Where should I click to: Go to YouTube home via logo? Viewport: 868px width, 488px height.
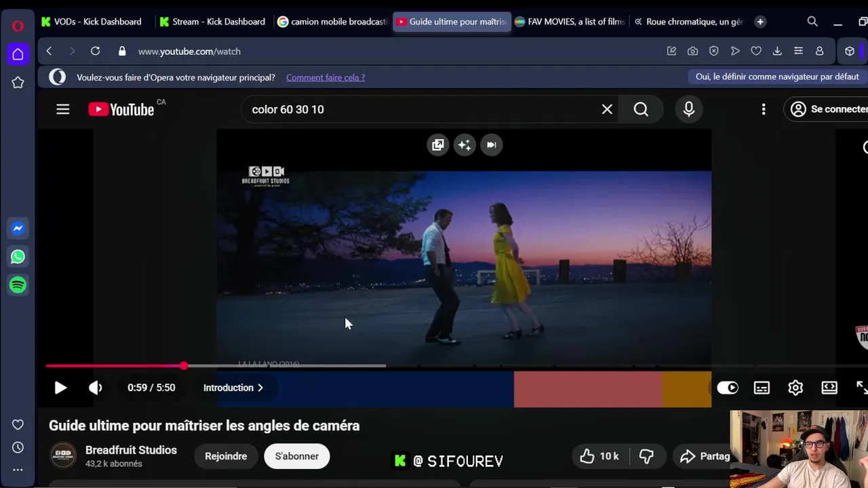[121, 109]
